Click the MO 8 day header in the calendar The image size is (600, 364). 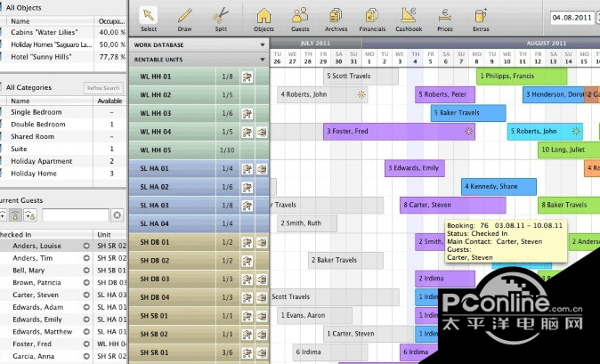tap(476, 58)
